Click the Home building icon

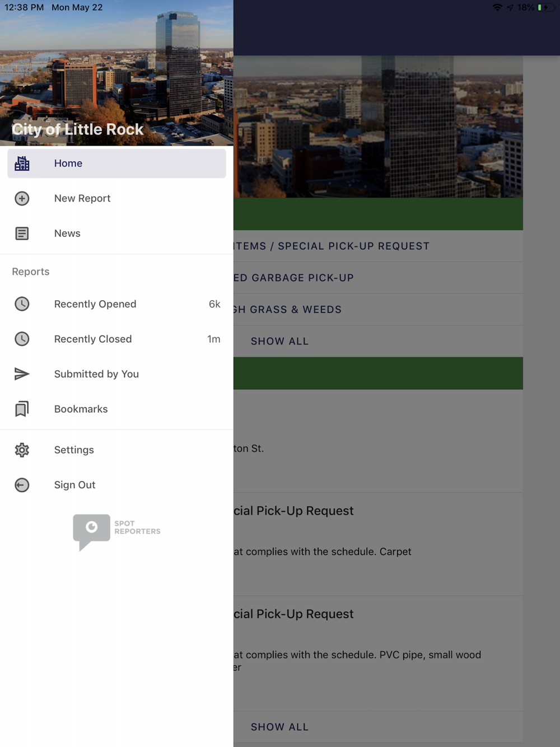[x=22, y=164]
